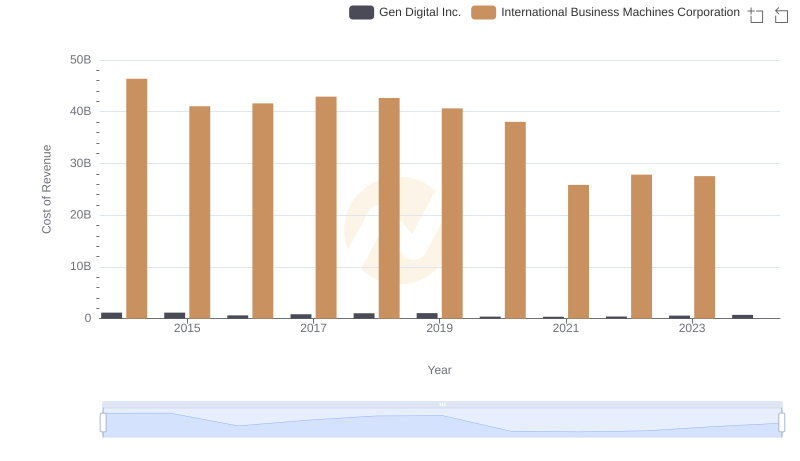This screenshot has width=800, height=461.
Task: Select the Gen Digital bar for 2014
Action: (112, 316)
